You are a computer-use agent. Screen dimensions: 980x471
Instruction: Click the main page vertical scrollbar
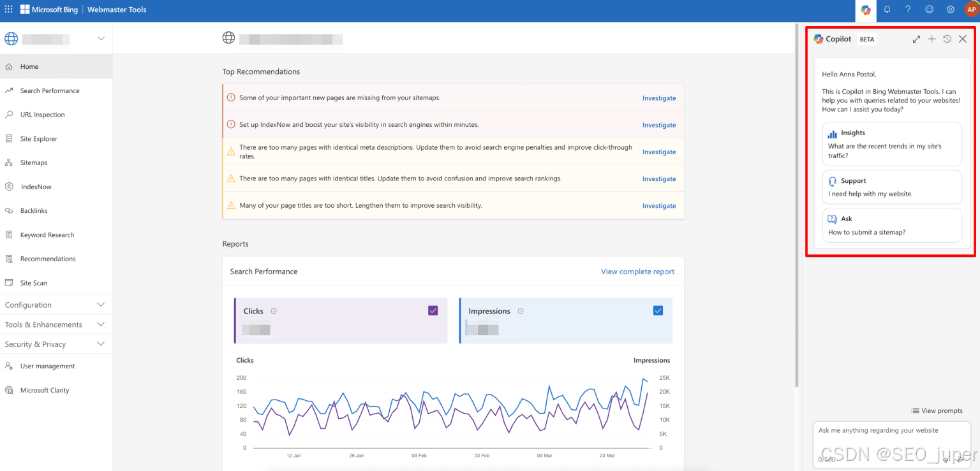click(x=797, y=204)
